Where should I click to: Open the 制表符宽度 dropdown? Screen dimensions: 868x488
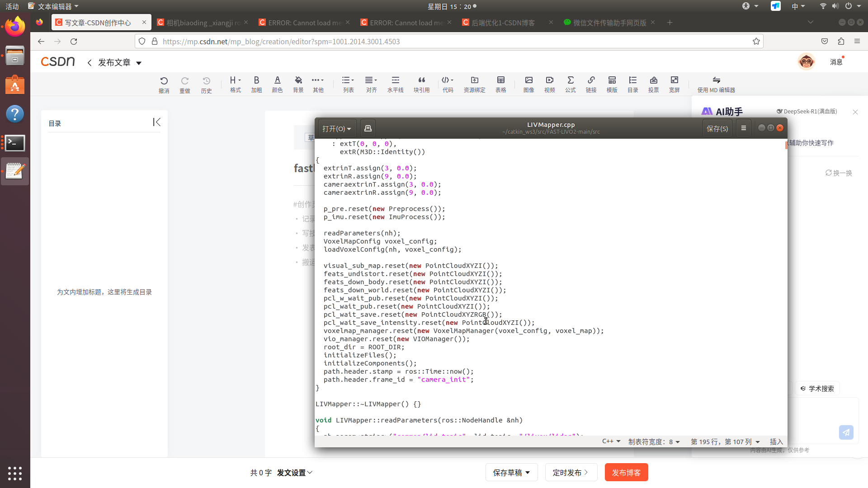click(654, 441)
